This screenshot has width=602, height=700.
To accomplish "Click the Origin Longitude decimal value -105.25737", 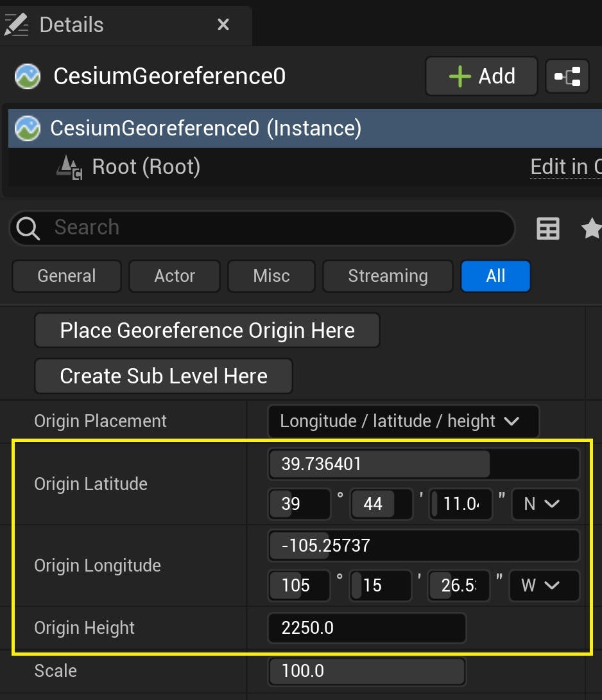I will [x=424, y=545].
